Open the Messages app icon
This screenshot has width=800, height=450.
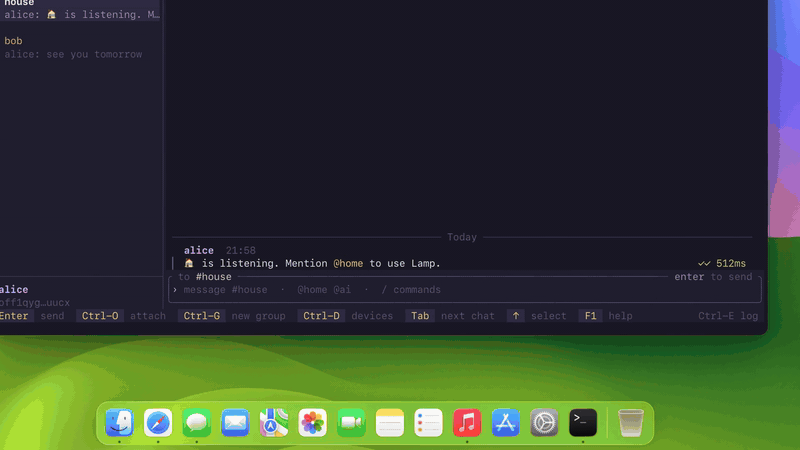click(x=197, y=422)
